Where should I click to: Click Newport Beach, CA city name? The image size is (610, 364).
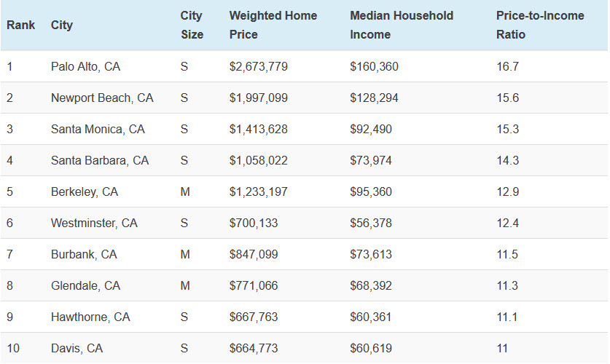pos(102,98)
